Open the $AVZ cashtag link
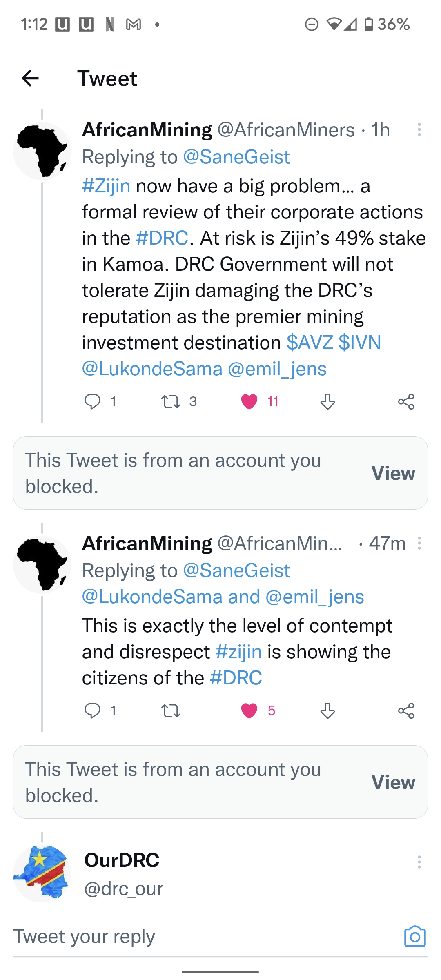Image resolution: width=441 pixels, height=980 pixels. (310, 343)
